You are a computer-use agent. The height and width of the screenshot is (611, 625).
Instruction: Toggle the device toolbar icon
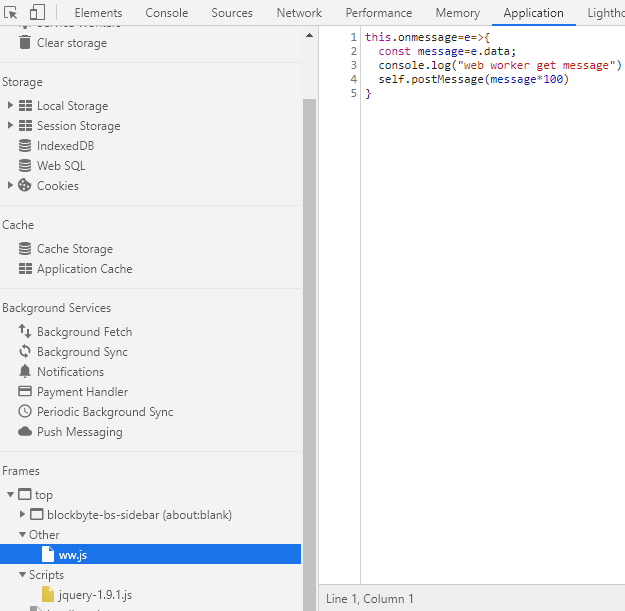pyautogui.click(x=37, y=13)
